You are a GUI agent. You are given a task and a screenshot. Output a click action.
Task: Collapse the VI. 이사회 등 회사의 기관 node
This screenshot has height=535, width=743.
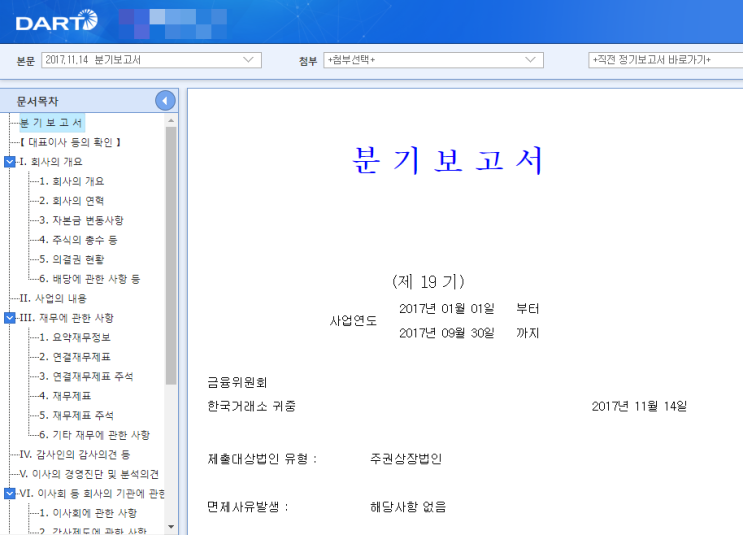point(9,493)
